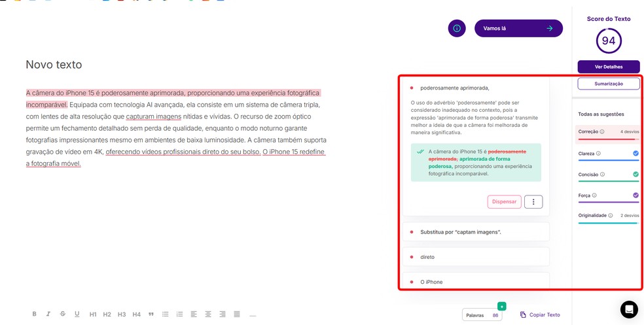This screenshot has width=644, height=325.
Task: Click the round info button near Vamos lá
Action: [457, 28]
